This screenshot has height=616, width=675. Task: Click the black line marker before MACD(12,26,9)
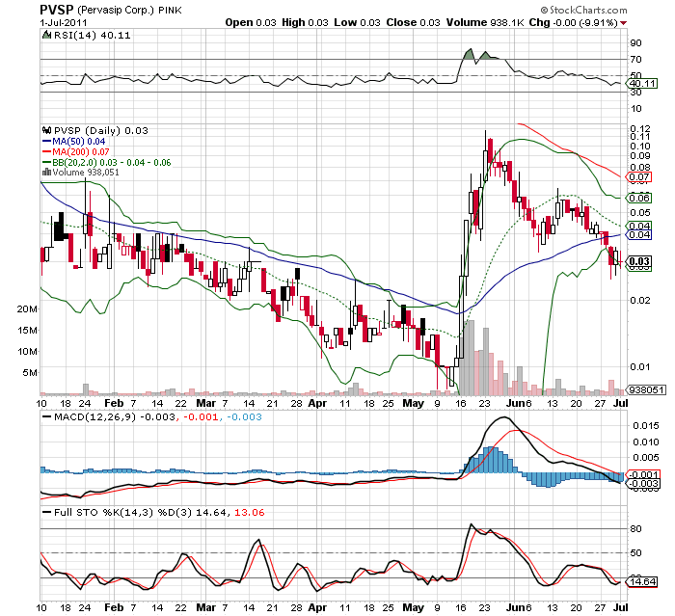point(46,416)
